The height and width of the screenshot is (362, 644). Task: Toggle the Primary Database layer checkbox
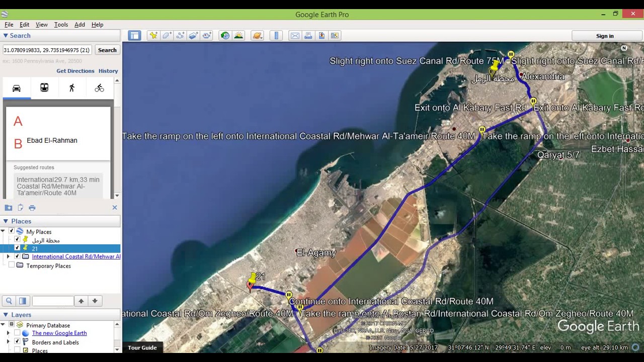pos(11,325)
